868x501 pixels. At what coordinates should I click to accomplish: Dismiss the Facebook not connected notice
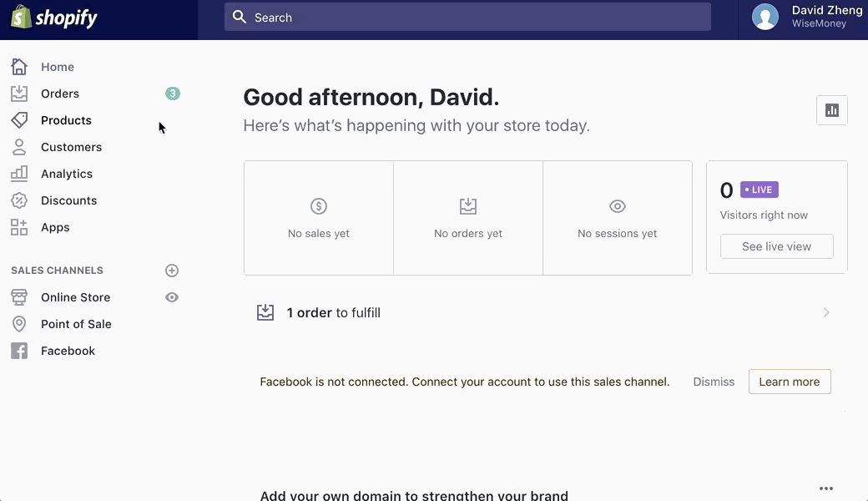(714, 382)
